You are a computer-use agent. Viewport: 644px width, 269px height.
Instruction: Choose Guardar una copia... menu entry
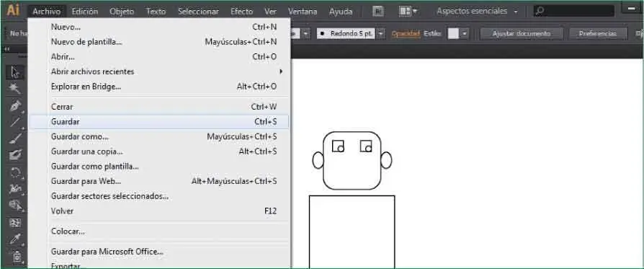[x=158, y=151]
